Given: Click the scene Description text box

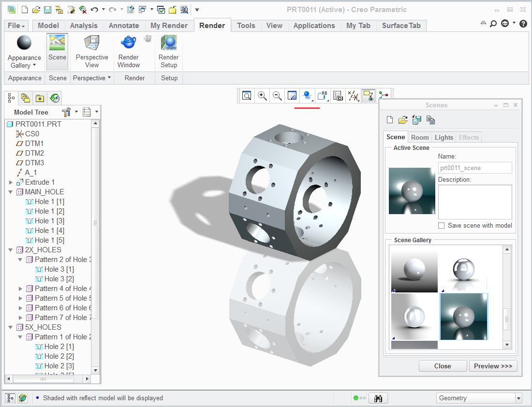Looking at the screenshot, I should [x=475, y=202].
